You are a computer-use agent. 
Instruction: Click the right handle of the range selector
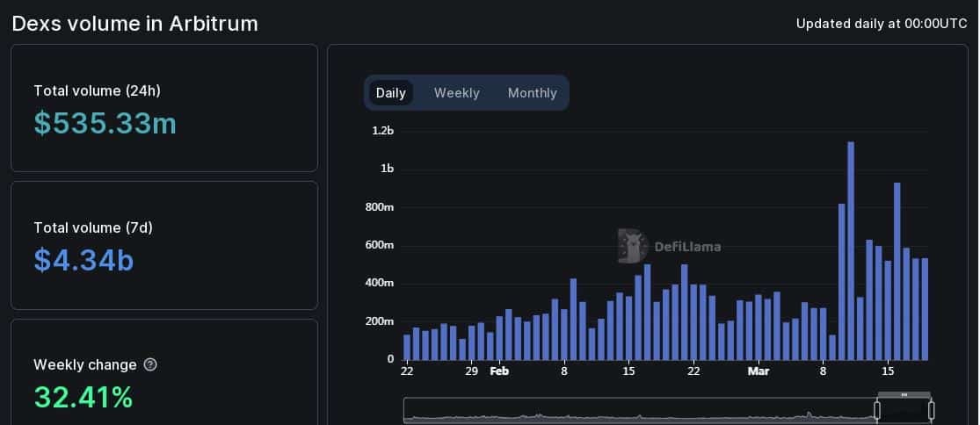pyautogui.click(x=932, y=410)
